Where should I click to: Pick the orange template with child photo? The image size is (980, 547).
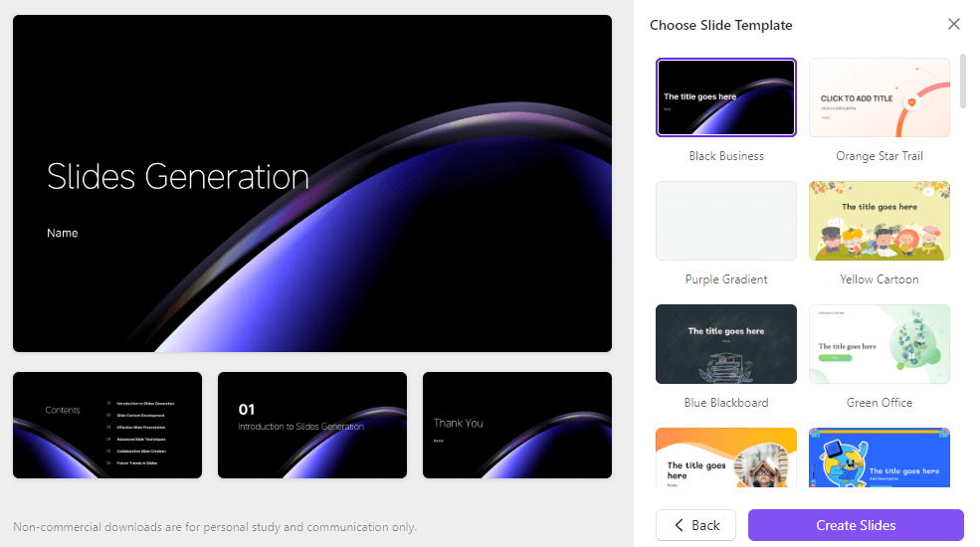[x=726, y=457]
